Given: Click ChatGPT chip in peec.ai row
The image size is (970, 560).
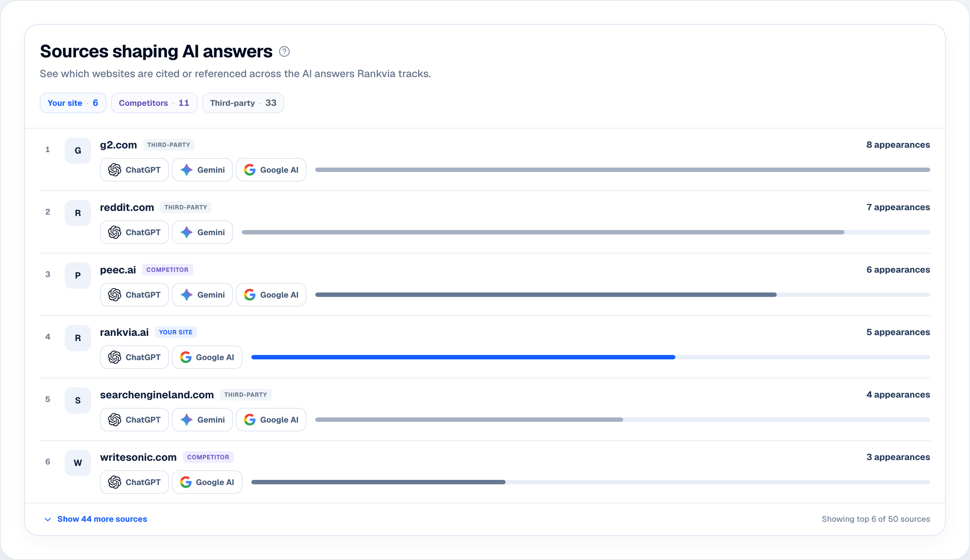Looking at the screenshot, I should tap(134, 295).
